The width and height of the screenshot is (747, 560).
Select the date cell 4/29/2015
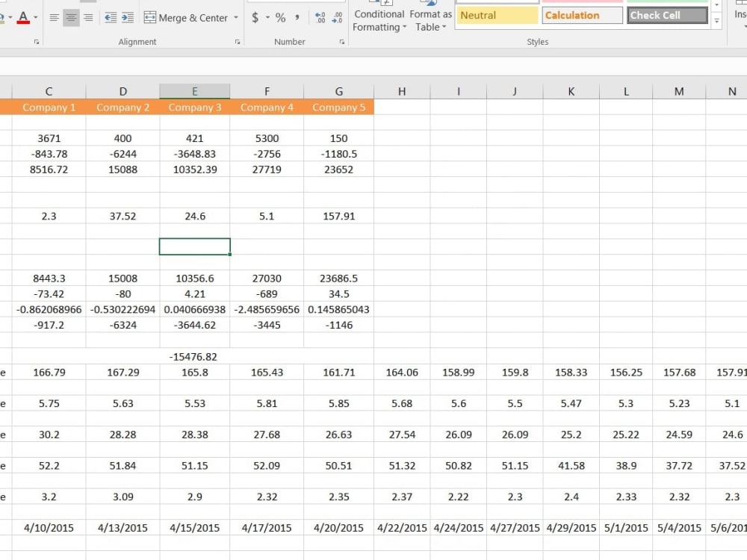(x=571, y=528)
